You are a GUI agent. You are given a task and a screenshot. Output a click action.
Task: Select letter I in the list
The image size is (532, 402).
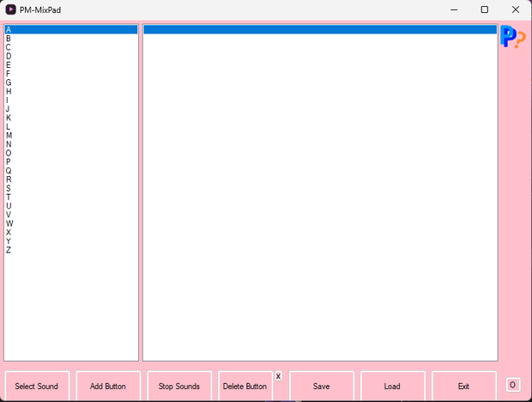71,100
